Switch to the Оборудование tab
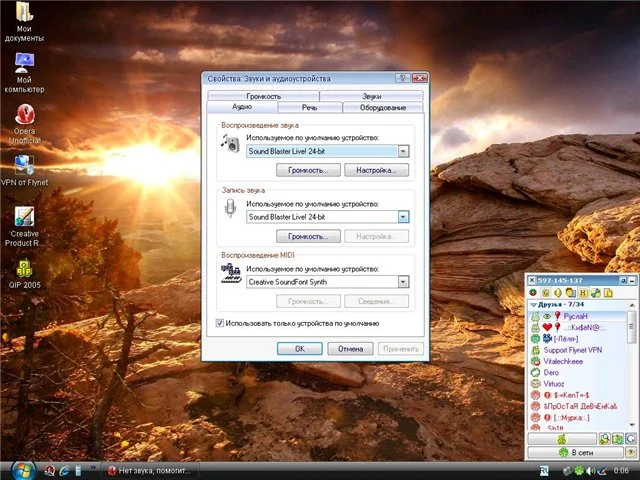 [x=382, y=107]
